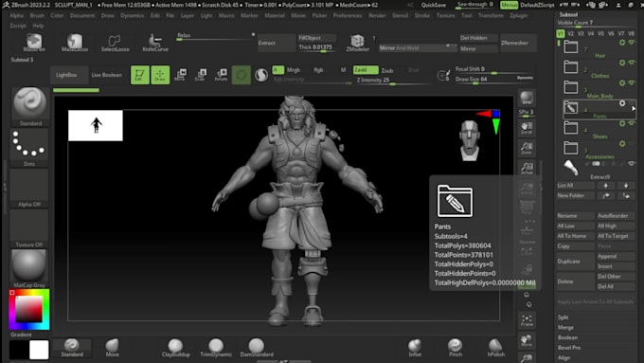Pick the TrimDynamic brush
644x363 pixels.
pyautogui.click(x=216, y=348)
